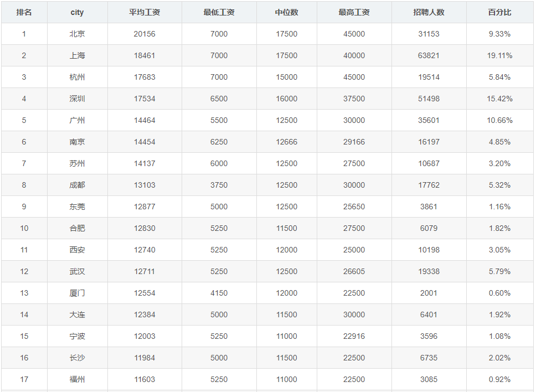This screenshot has width=536, height=392.
Task: Click recruitment count 31153
Action: pyautogui.click(x=429, y=34)
